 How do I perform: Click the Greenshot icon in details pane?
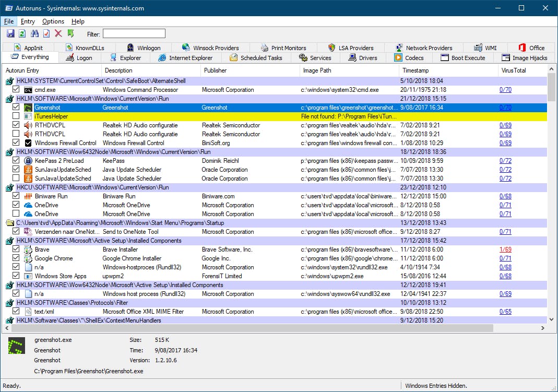pos(17,346)
